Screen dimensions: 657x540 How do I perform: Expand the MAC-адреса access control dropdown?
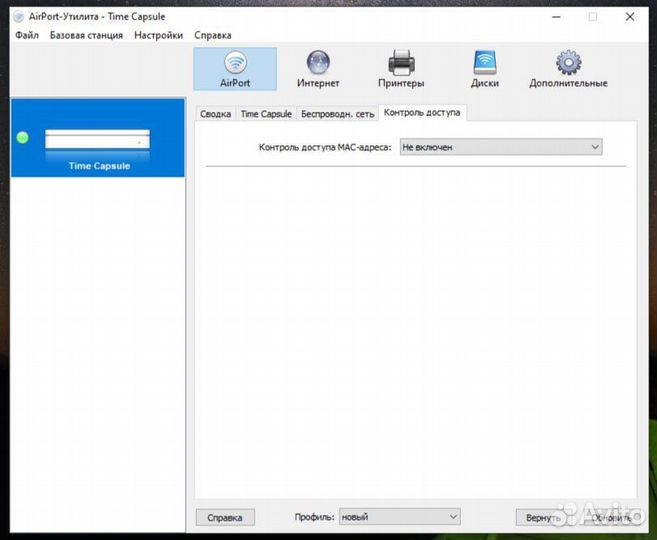point(500,147)
